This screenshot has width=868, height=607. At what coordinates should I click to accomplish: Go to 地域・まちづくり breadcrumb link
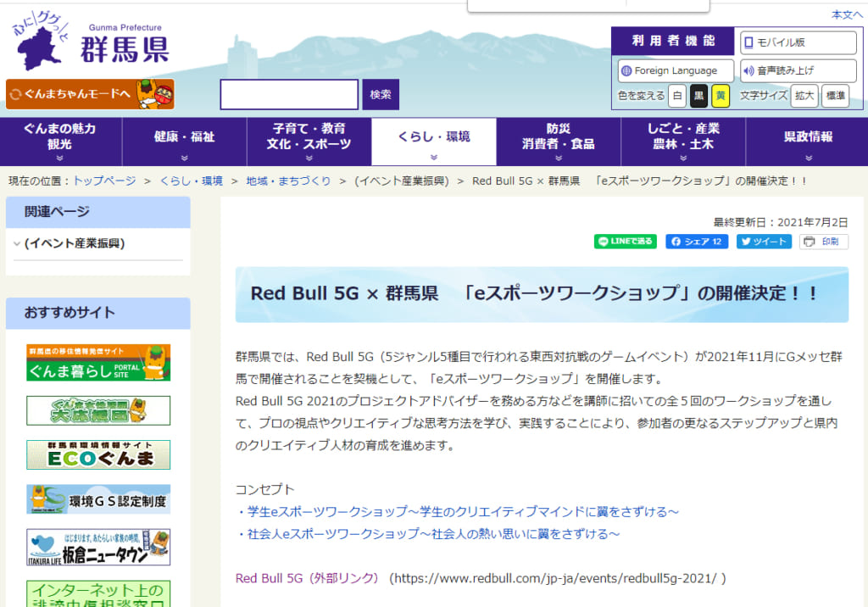click(288, 181)
